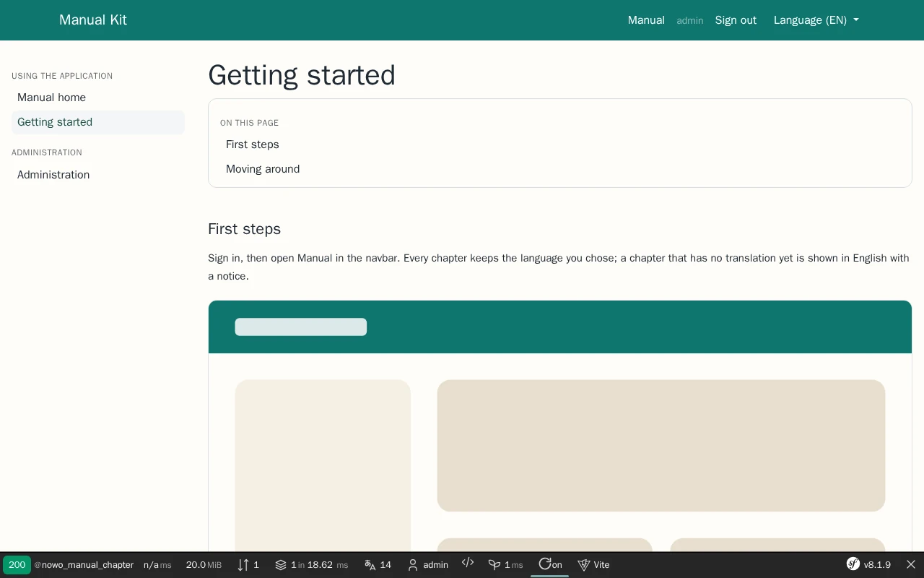Click the Manual Kit brand title
The width and height of the screenshot is (924, 578).
pos(93,20)
